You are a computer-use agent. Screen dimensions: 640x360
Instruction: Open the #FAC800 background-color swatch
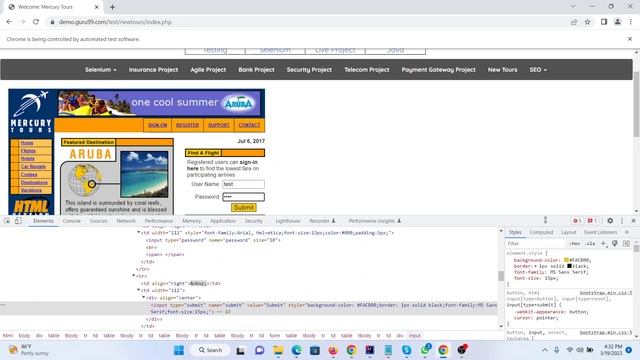click(567, 260)
